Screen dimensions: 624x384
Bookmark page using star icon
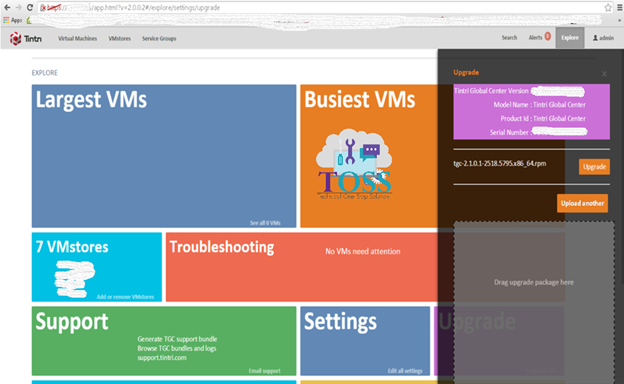[x=608, y=8]
